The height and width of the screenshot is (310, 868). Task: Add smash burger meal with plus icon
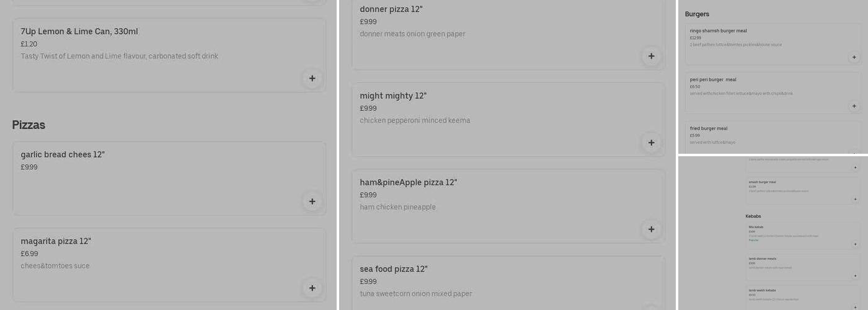(856, 199)
